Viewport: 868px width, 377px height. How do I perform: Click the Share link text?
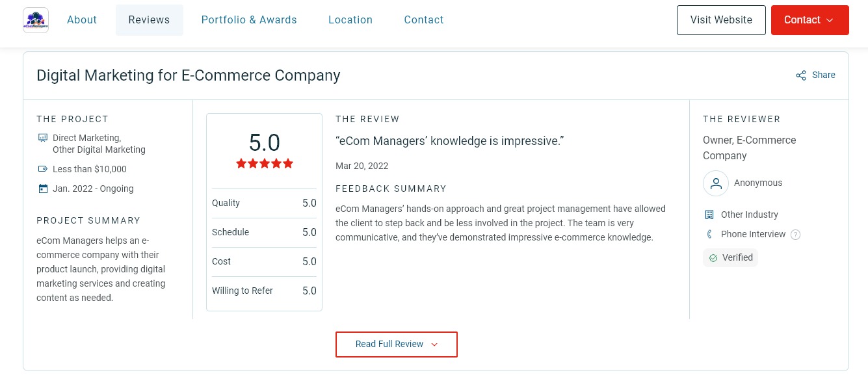point(824,75)
